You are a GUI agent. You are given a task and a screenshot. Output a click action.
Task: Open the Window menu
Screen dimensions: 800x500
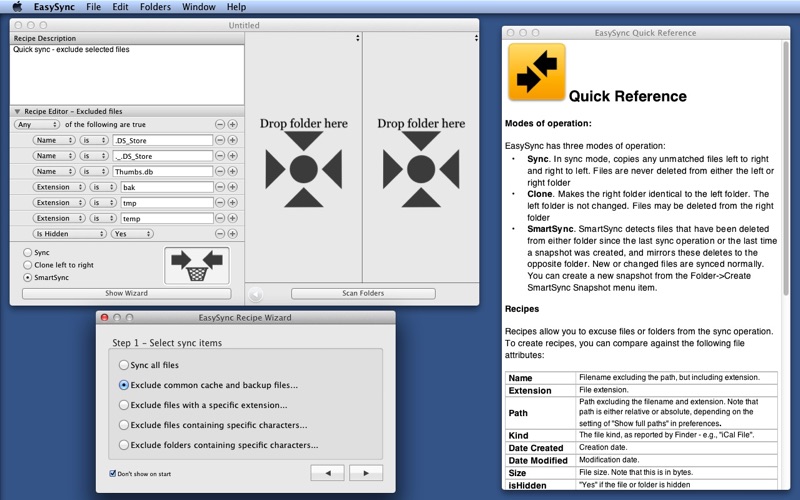tap(198, 7)
